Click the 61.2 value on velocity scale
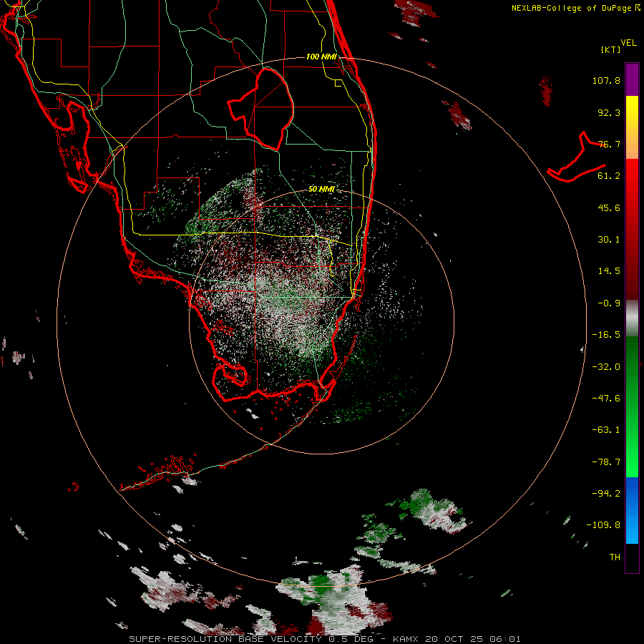The width and height of the screenshot is (644, 644). 609,176
